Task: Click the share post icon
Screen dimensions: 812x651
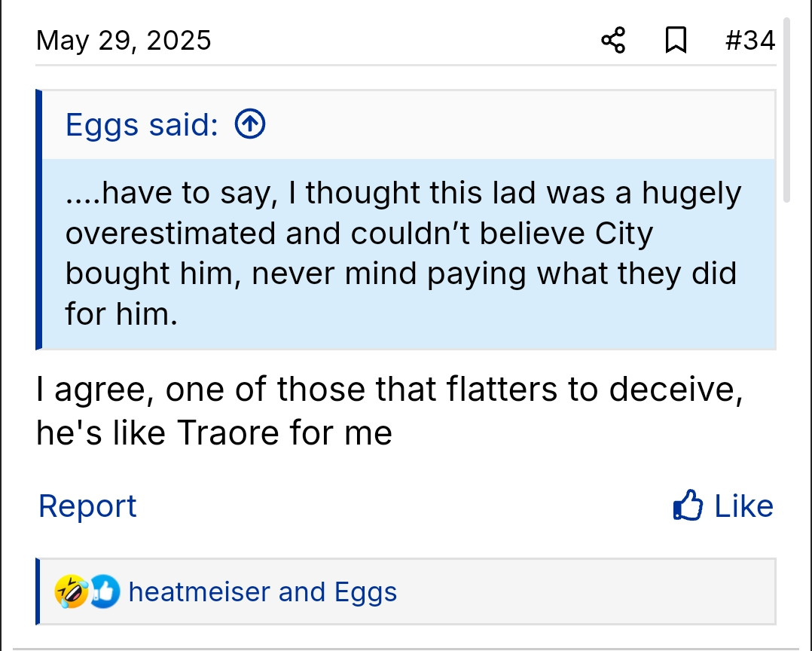Action: pyautogui.click(x=613, y=41)
